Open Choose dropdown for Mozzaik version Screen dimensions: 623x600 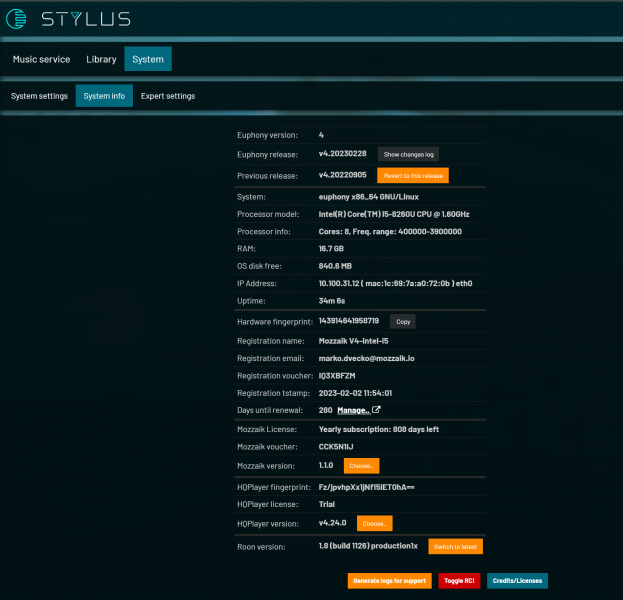click(361, 466)
